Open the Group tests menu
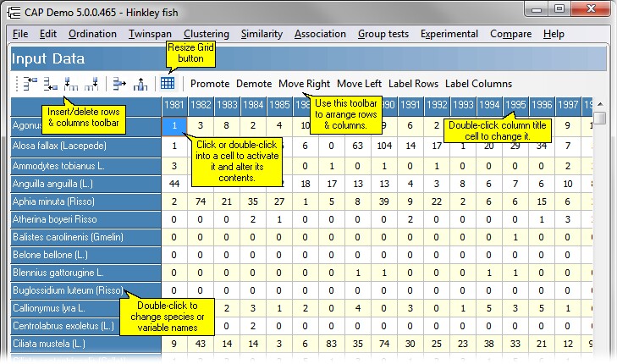617x364 pixels. (383, 34)
